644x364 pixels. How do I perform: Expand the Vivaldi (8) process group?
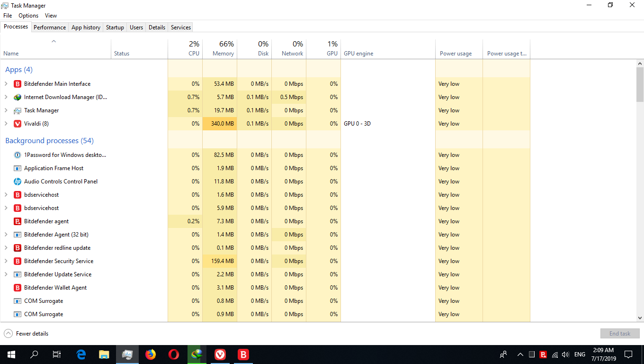6,124
